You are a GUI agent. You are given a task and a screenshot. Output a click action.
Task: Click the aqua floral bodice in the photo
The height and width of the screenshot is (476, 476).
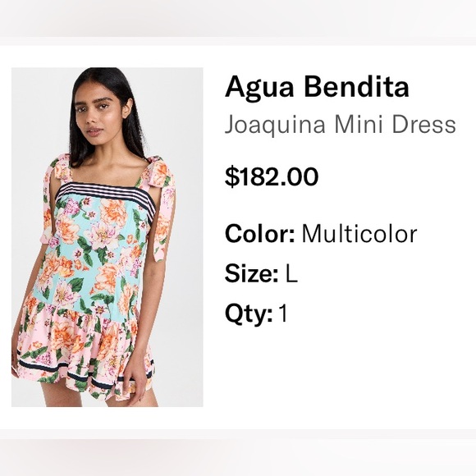(x=100, y=252)
